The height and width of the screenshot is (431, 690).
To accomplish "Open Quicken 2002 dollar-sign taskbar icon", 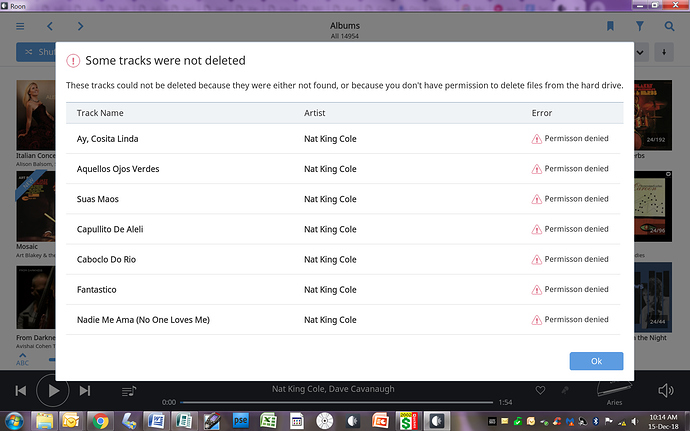I will click(x=408, y=421).
